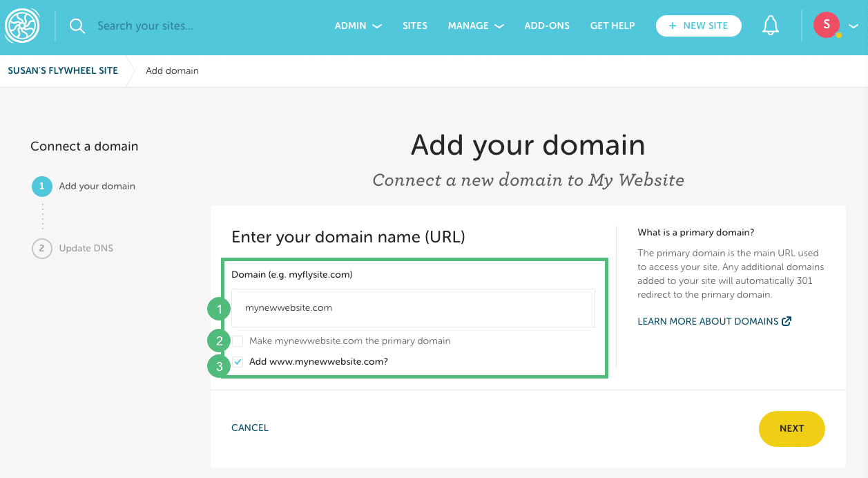This screenshot has width=868, height=478.
Task: Uncheck "Add www.mynewwebsite.com?"
Action: pyautogui.click(x=237, y=361)
